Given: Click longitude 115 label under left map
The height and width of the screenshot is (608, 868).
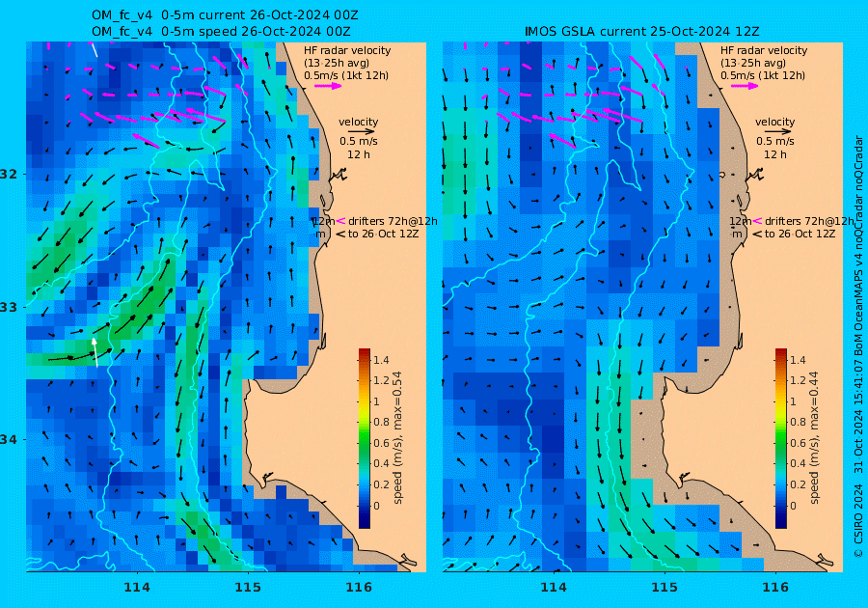Looking at the screenshot, I should click(248, 587).
